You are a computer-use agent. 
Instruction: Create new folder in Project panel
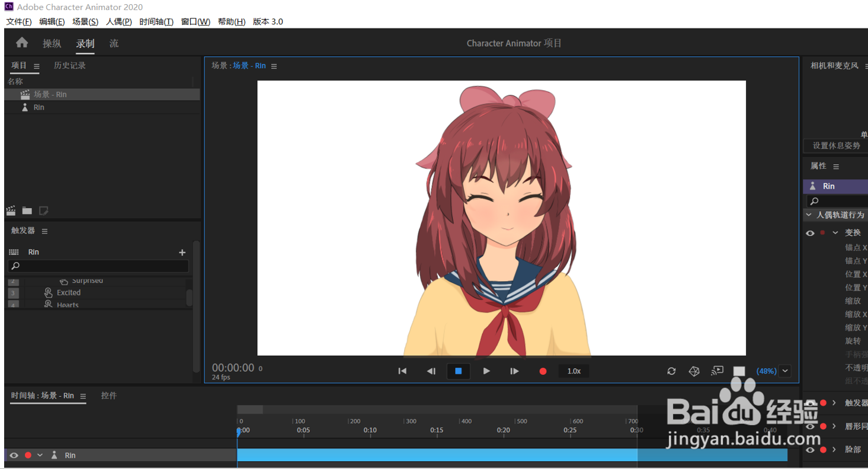tap(27, 210)
